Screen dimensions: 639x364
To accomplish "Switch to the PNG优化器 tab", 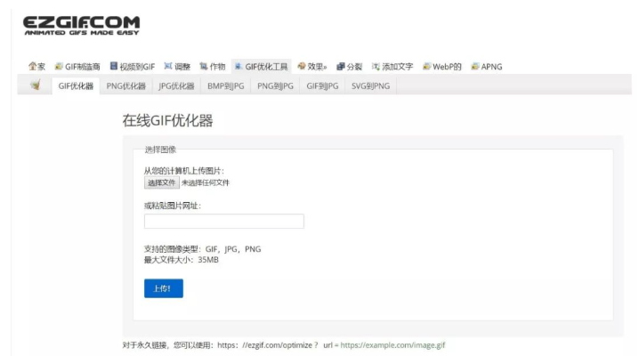I will pos(125,86).
